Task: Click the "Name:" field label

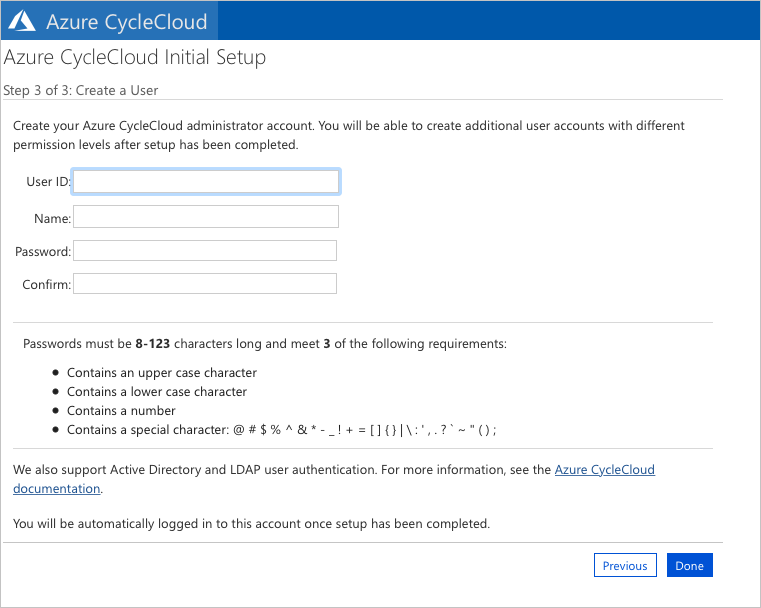Action: [51, 217]
